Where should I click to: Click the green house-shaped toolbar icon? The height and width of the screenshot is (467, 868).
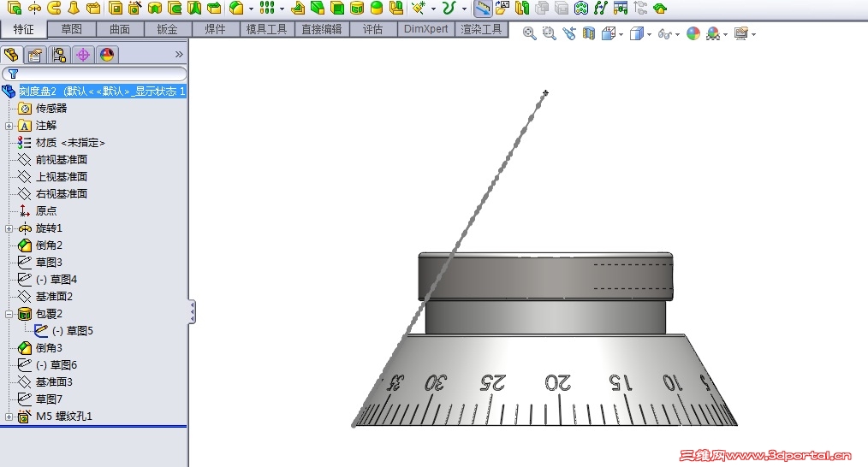pyautogui.click(x=660, y=8)
